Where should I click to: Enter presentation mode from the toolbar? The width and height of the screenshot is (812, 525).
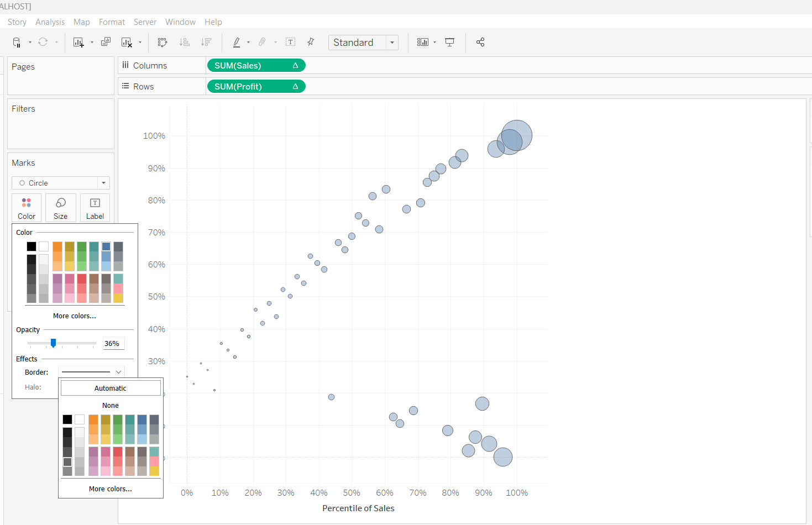450,43
